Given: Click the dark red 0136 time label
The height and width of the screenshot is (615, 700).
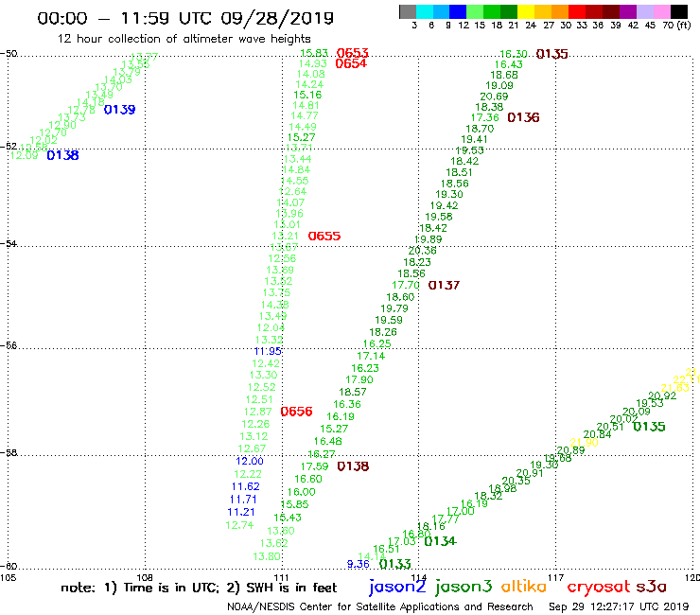Looking at the screenshot, I should (524, 117).
